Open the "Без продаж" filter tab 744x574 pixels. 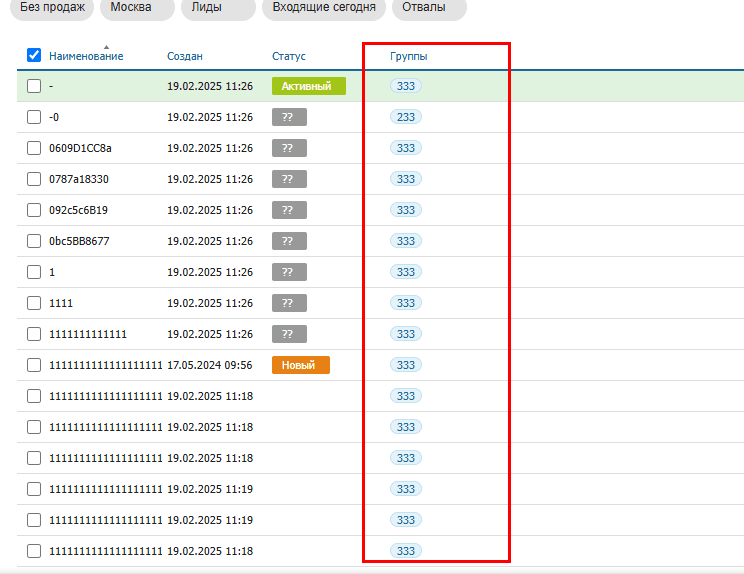click(48, 7)
